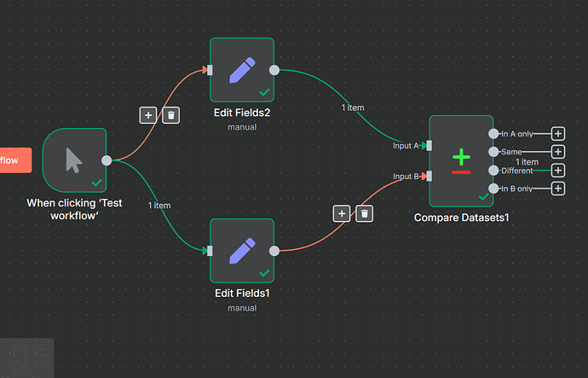Click the Same output dot

(x=493, y=152)
